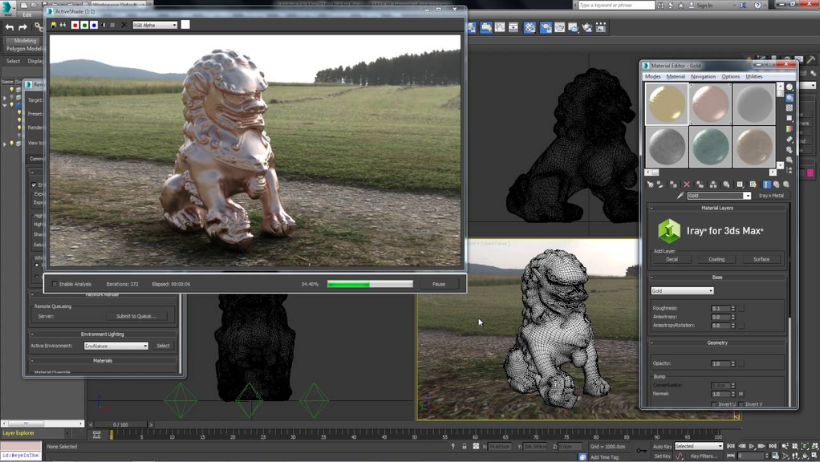Open the Gold base material dropdown
Viewport: 820px width, 462px height.
(682, 291)
